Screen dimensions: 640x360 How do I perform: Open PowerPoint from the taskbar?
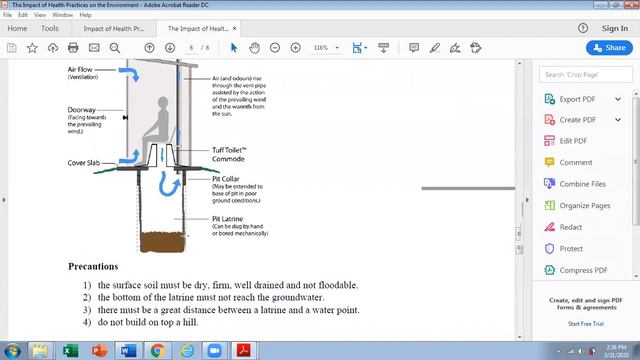tap(99, 351)
